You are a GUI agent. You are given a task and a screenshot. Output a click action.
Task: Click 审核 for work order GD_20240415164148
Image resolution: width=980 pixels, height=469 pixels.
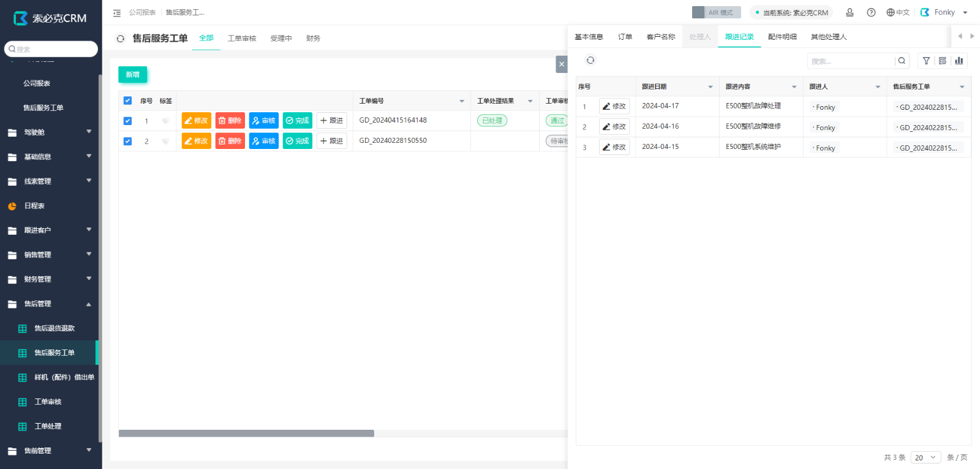click(264, 121)
